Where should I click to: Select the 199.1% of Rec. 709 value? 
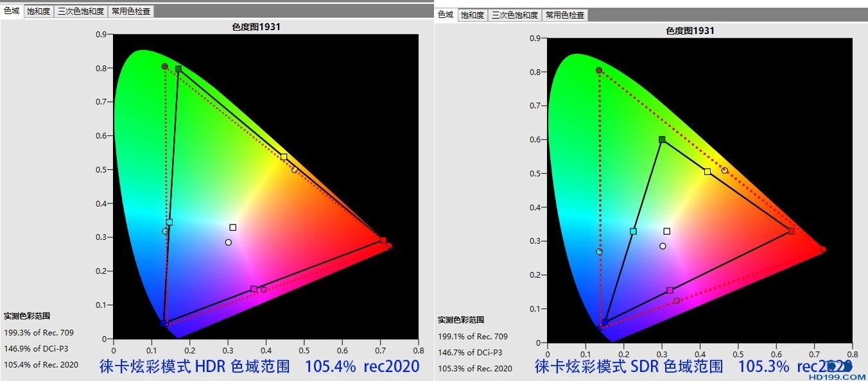473,336
